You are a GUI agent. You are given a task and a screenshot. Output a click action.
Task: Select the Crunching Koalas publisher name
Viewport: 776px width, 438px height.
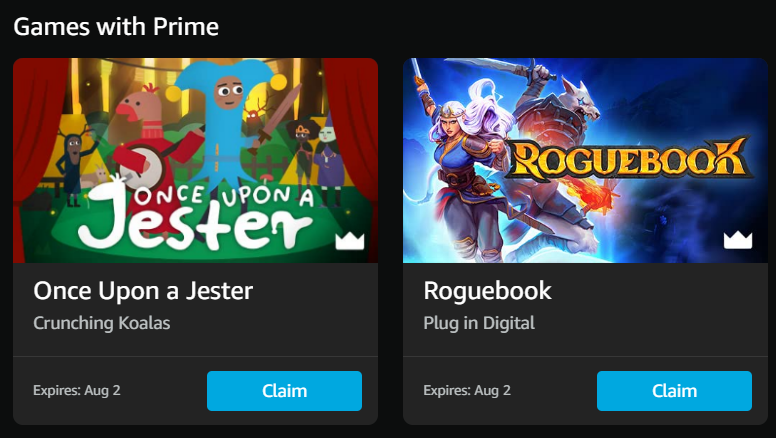click(101, 323)
